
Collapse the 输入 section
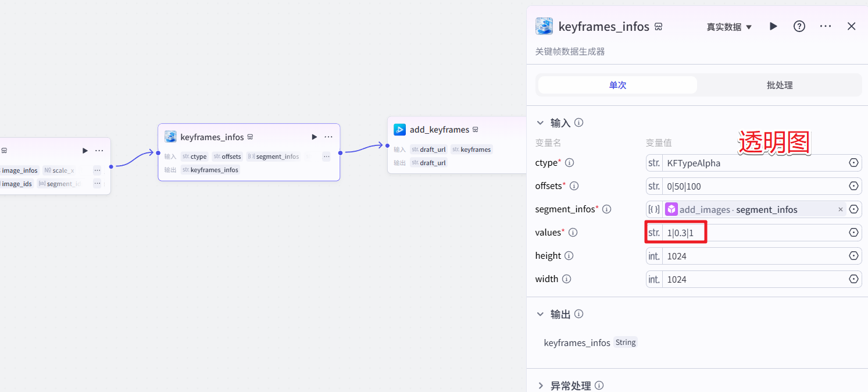541,123
